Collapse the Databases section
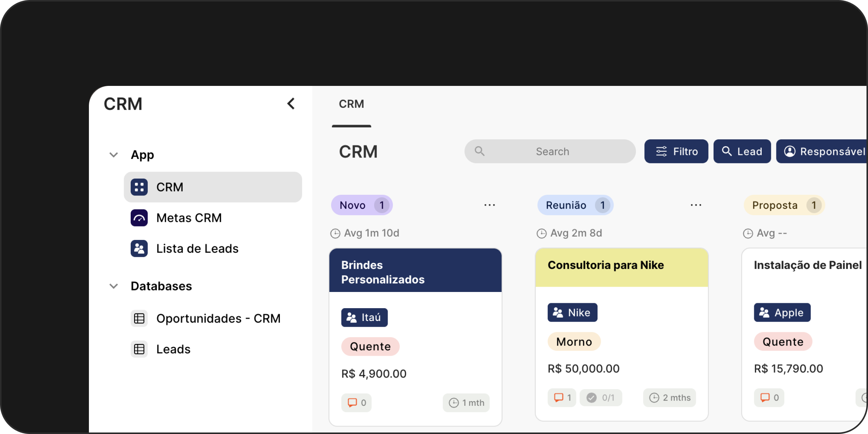 click(x=113, y=286)
